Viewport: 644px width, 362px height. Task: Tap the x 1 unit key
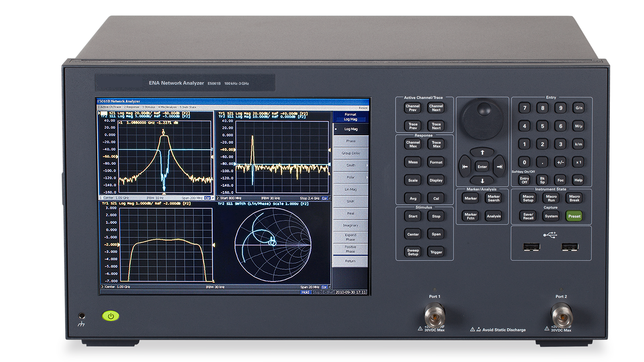click(579, 162)
